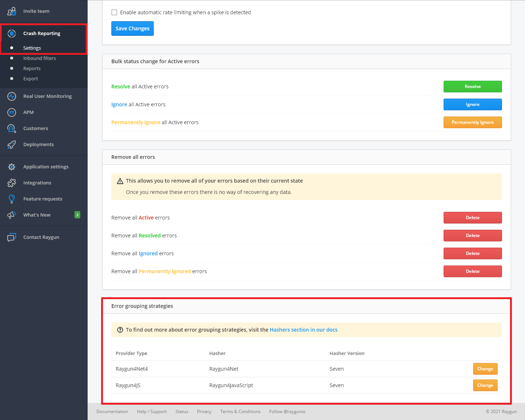Screen dimensions: 525x420
Task: Click the © 2021 Raygun footer text
Action: click(501, 412)
